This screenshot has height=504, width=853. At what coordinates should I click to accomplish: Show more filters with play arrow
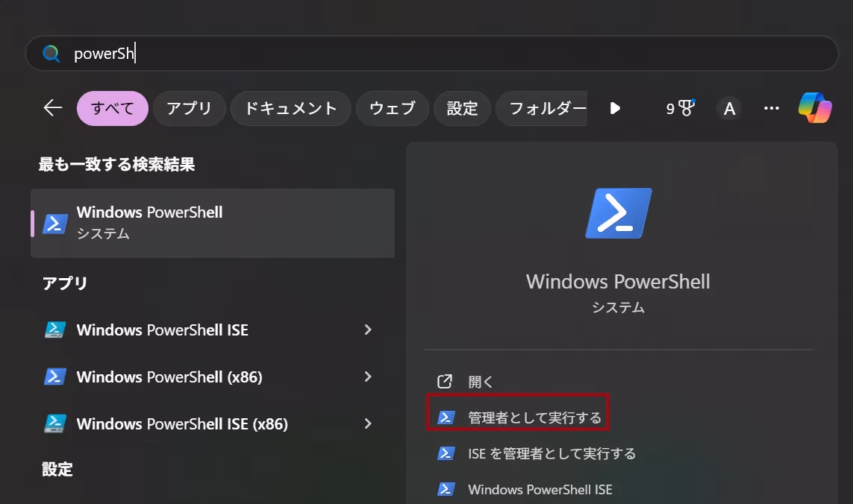point(615,108)
